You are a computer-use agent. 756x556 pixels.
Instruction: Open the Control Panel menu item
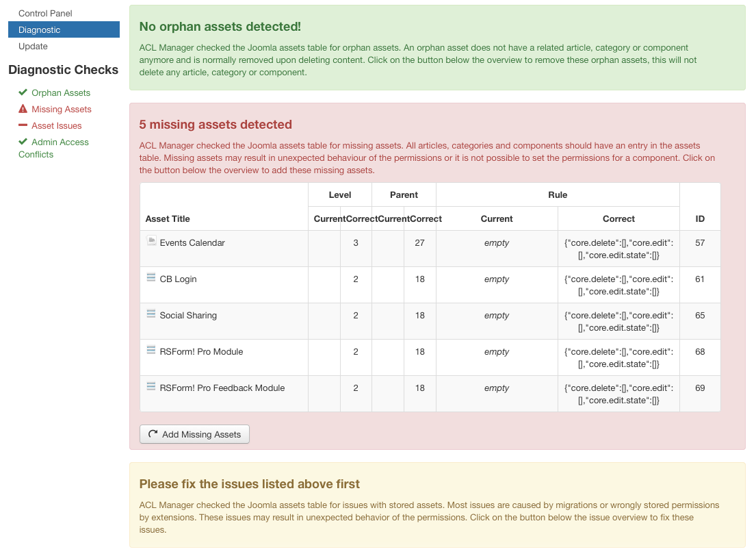[45, 14]
